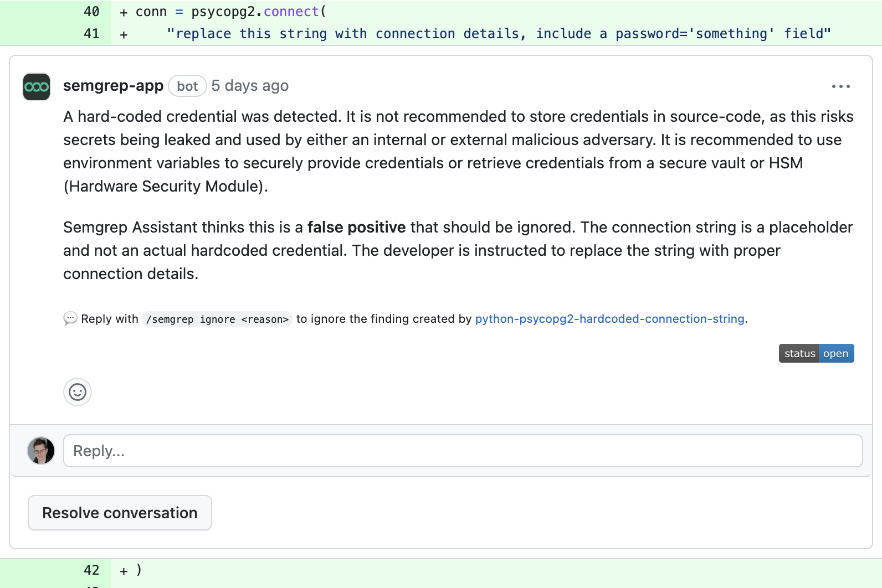The height and width of the screenshot is (588, 882).
Task: Click into the Reply... text field
Action: pos(463,451)
